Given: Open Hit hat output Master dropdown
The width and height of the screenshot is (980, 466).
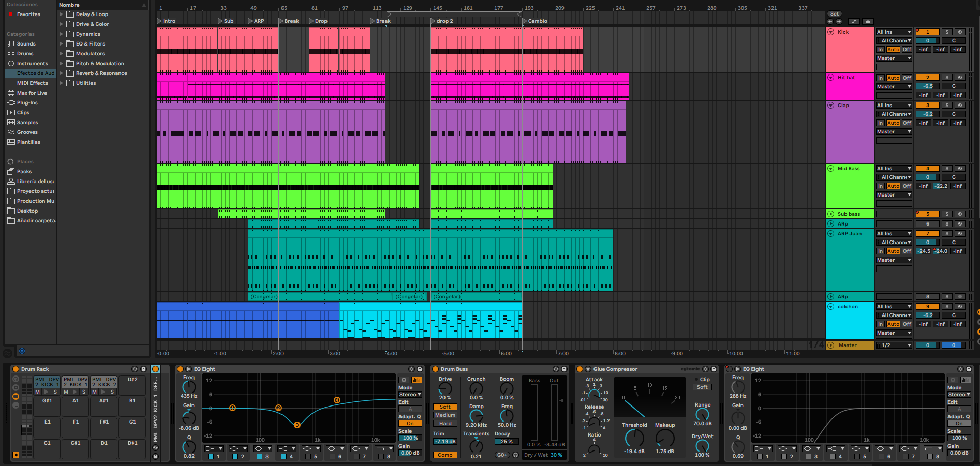Looking at the screenshot, I should click(x=894, y=87).
